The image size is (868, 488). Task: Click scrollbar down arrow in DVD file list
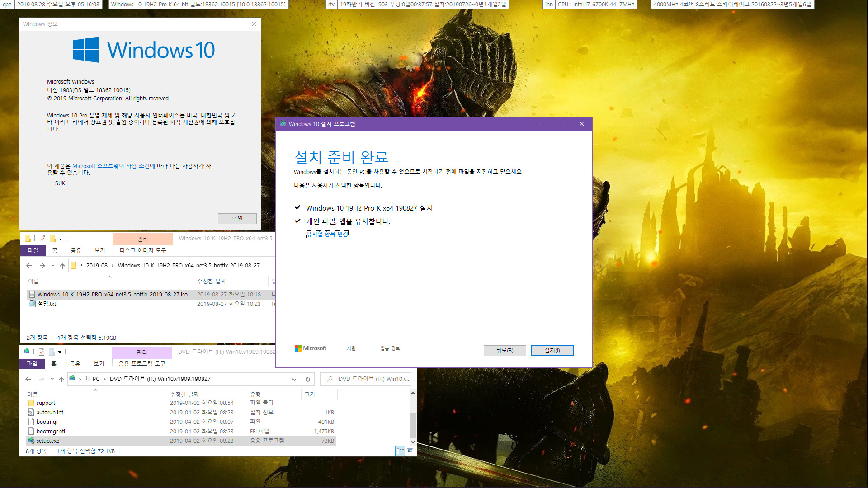pyautogui.click(x=413, y=442)
